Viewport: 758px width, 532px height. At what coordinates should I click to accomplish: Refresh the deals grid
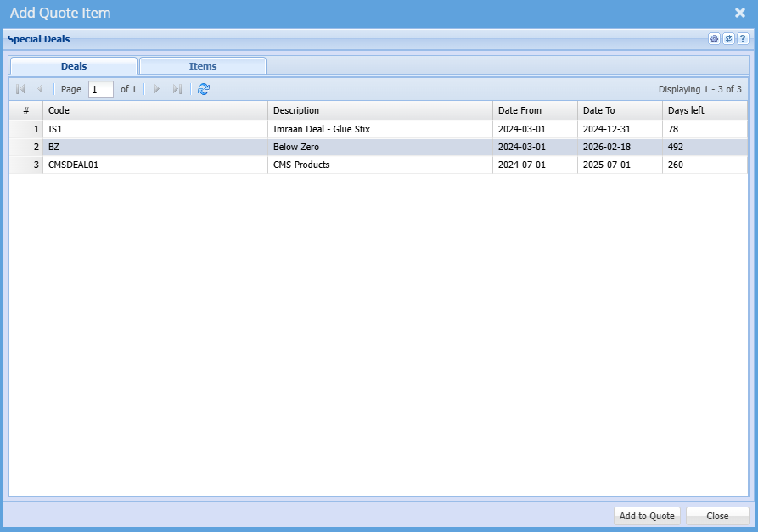(x=204, y=89)
